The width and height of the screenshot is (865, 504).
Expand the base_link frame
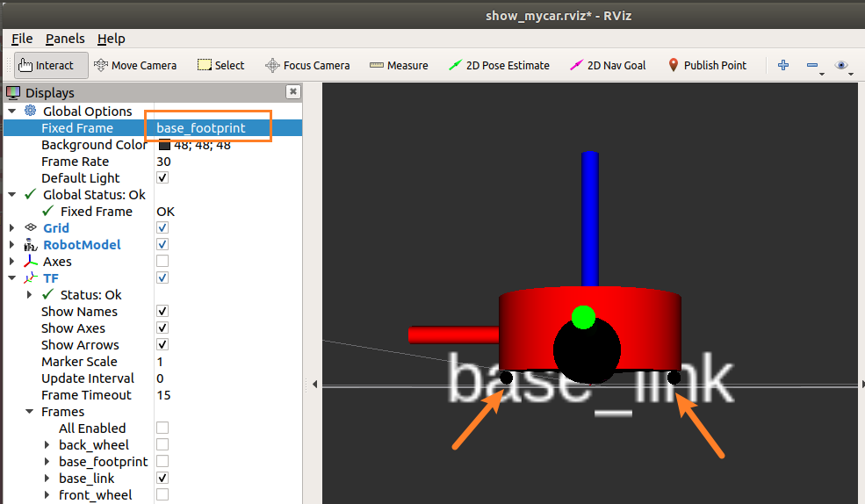click(x=47, y=478)
